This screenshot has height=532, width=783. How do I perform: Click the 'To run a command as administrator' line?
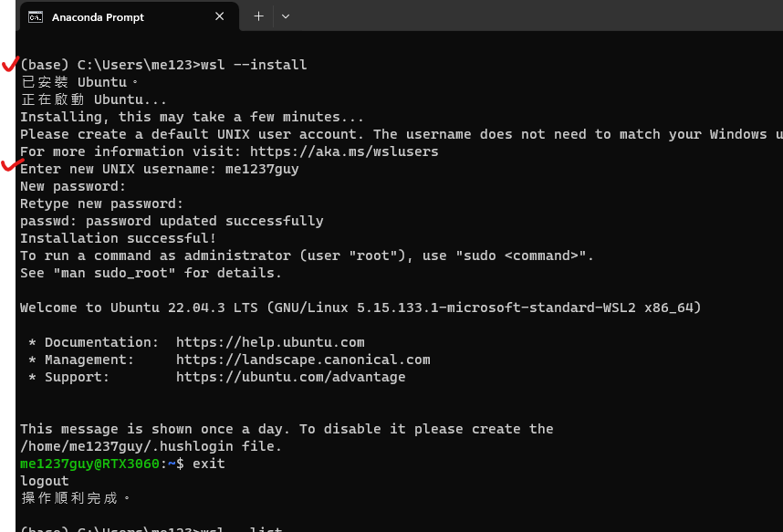tap(307, 256)
